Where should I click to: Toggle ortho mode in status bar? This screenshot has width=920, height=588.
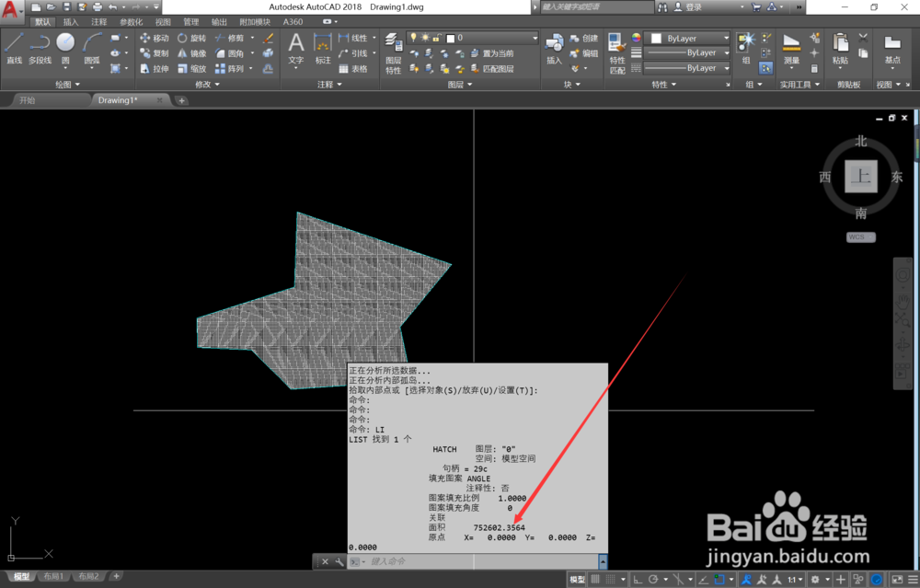(x=638, y=579)
